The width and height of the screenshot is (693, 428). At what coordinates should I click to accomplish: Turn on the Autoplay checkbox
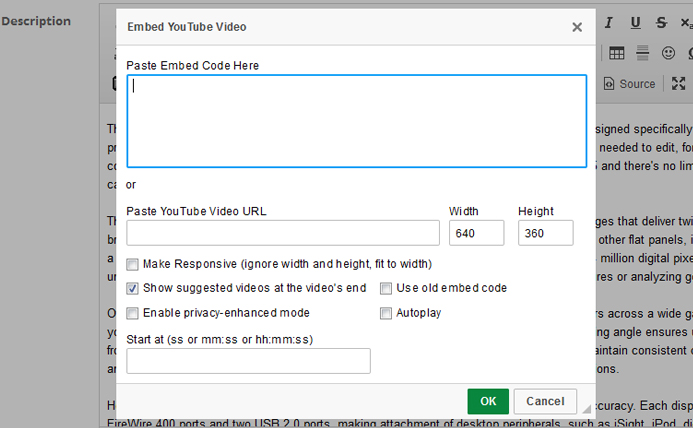coord(386,313)
